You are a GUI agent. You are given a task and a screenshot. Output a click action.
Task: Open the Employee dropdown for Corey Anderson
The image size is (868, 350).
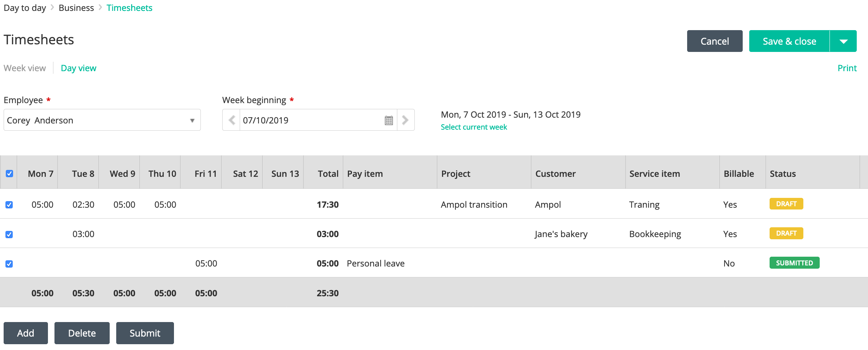pyautogui.click(x=102, y=120)
